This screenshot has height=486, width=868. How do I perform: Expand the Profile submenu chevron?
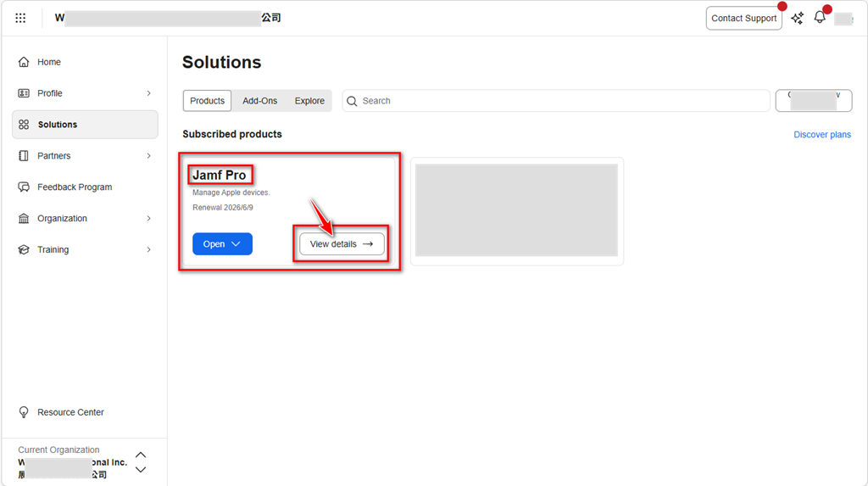148,93
